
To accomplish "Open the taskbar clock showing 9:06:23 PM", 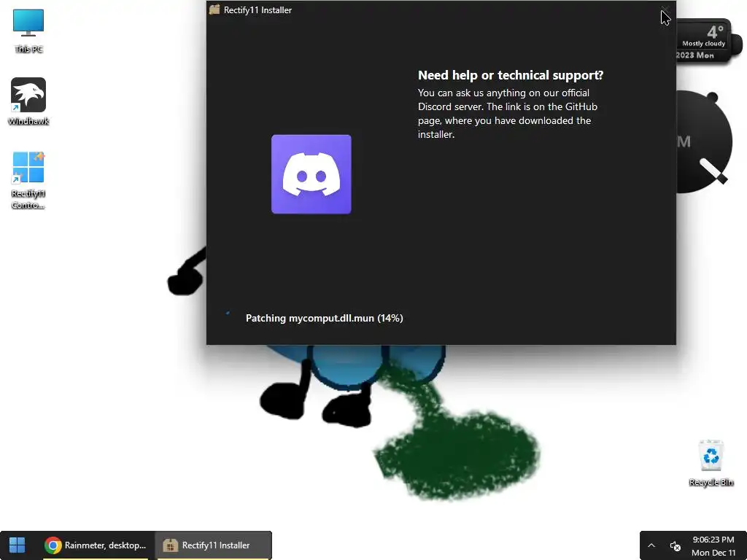I will (713, 545).
